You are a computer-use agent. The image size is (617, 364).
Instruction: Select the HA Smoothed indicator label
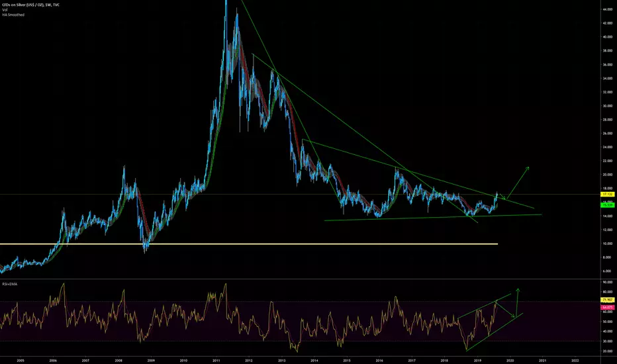coord(13,15)
